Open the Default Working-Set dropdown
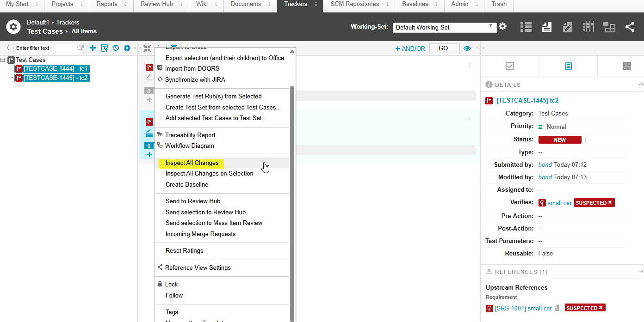The width and height of the screenshot is (644, 322). pyautogui.click(x=444, y=27)
